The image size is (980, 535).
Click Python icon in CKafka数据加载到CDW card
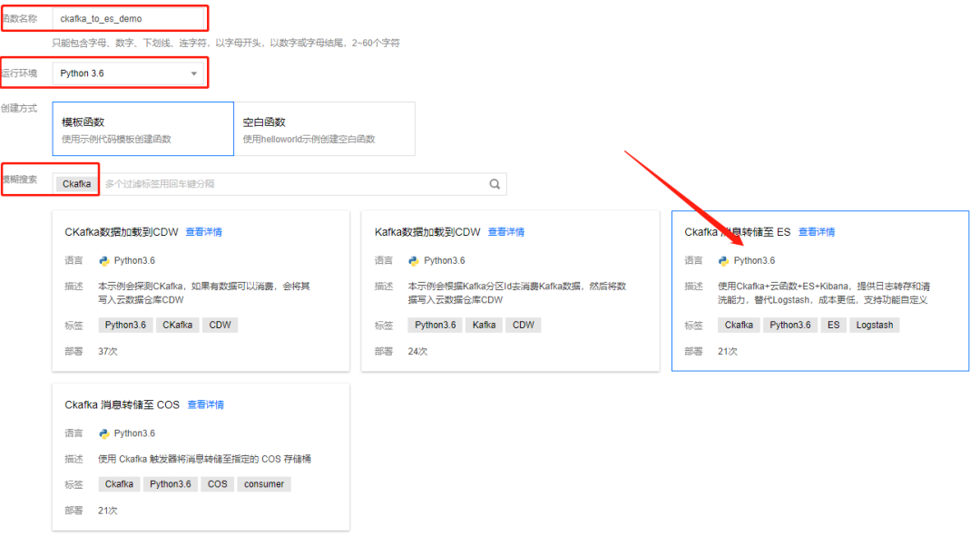(103, 261)
